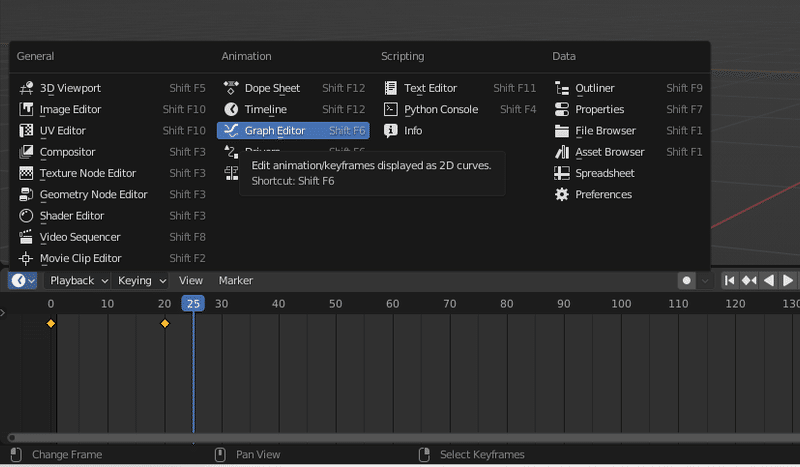This screenshot has width=800, height=467.
Task: Open the 3D Viewport editor
Action: click(112, 88)
